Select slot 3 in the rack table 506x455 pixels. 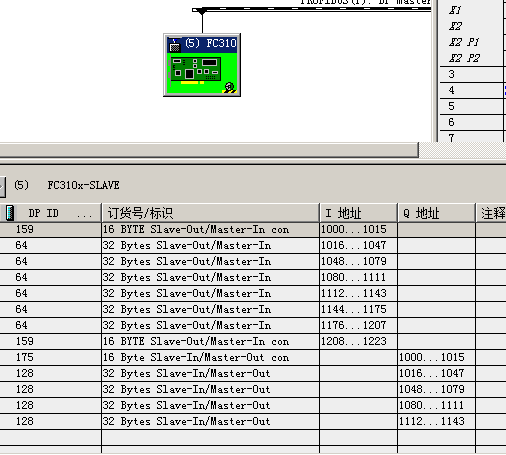(x=471, y=74)
